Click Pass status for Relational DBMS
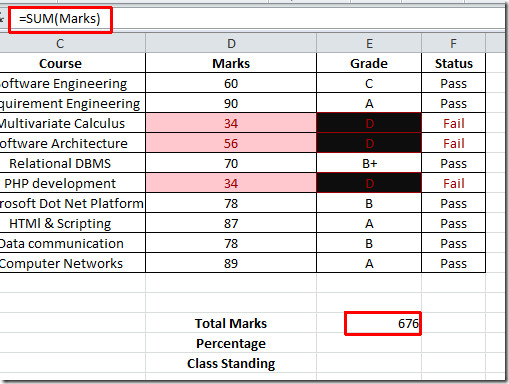The width and height of the screenshot is (509, 384). (453, 163)
